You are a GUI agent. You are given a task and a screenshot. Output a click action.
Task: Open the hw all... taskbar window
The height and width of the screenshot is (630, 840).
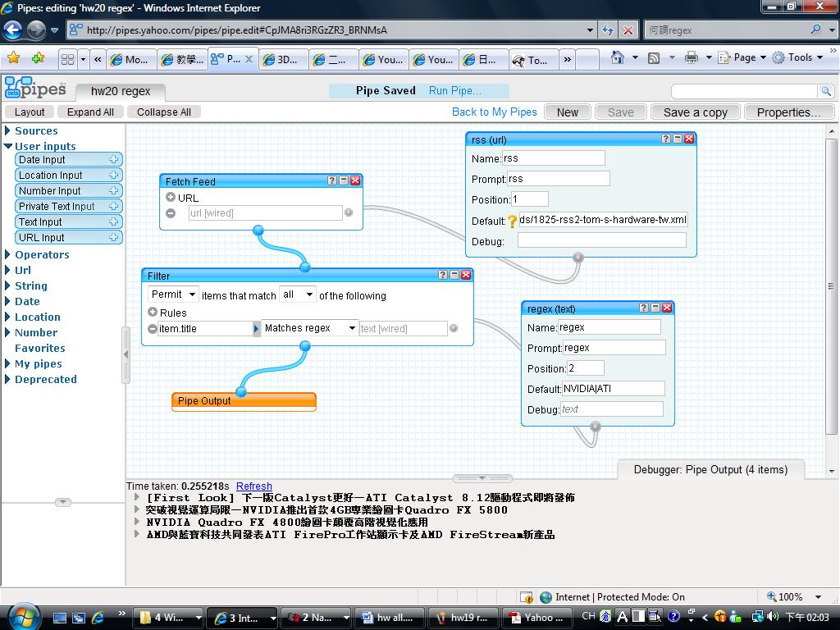point(389,618)
